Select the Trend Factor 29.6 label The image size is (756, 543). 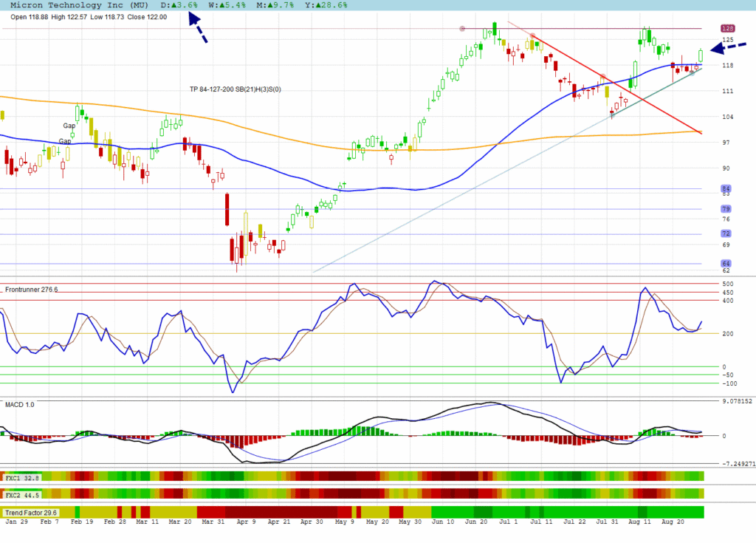click(31, 513)
